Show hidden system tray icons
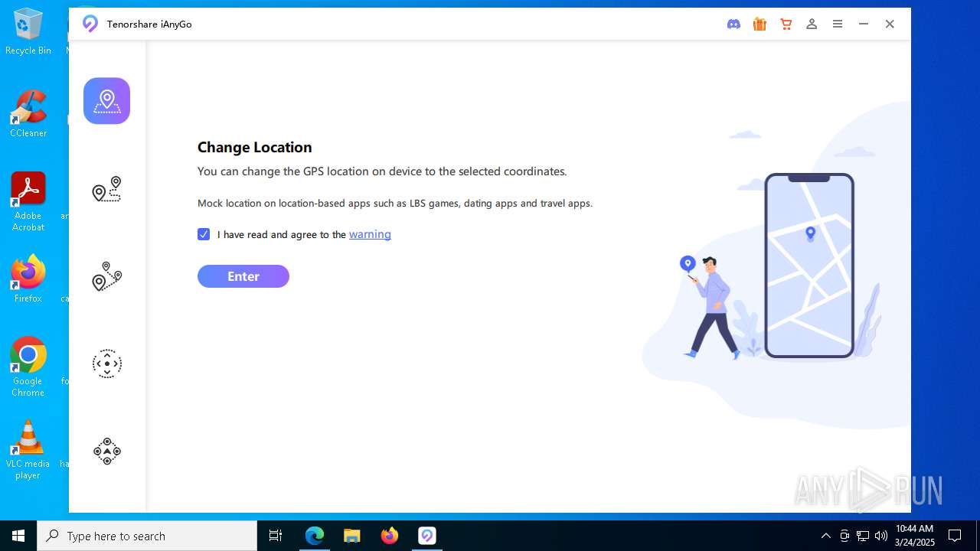Image resolution: width=980 pixels, height=551 pixels. (x=825, y=536)
